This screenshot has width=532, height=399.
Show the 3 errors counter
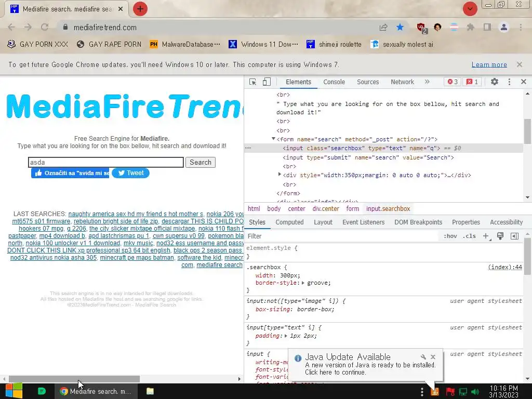pos(453,82)
